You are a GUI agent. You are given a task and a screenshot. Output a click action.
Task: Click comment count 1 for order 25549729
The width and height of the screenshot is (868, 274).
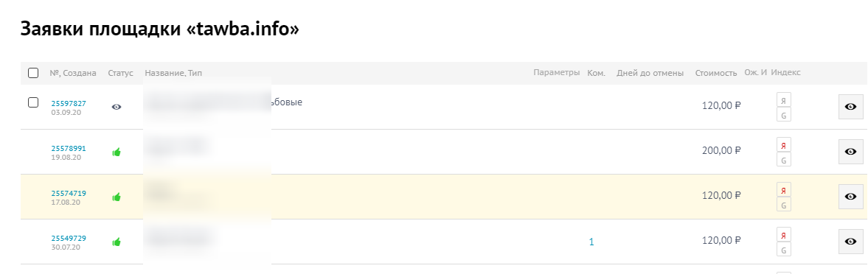click(x=591, y=242)
